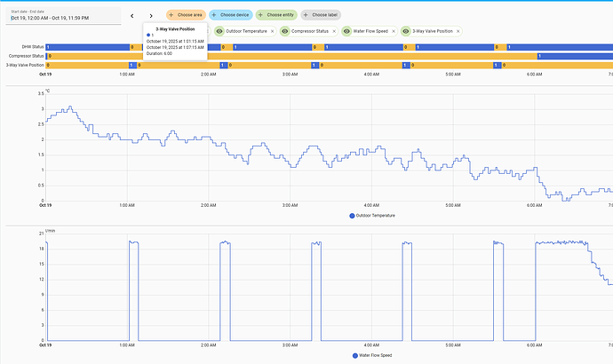Open the Choose device picker
The image size is (613, 364).
coord(231,15)
